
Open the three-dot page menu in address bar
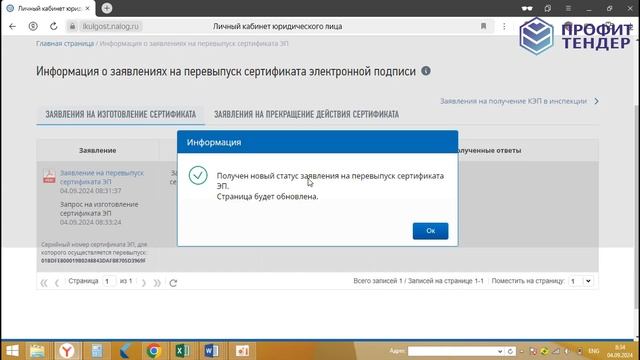pyautogui.click(x=504, y=26)
